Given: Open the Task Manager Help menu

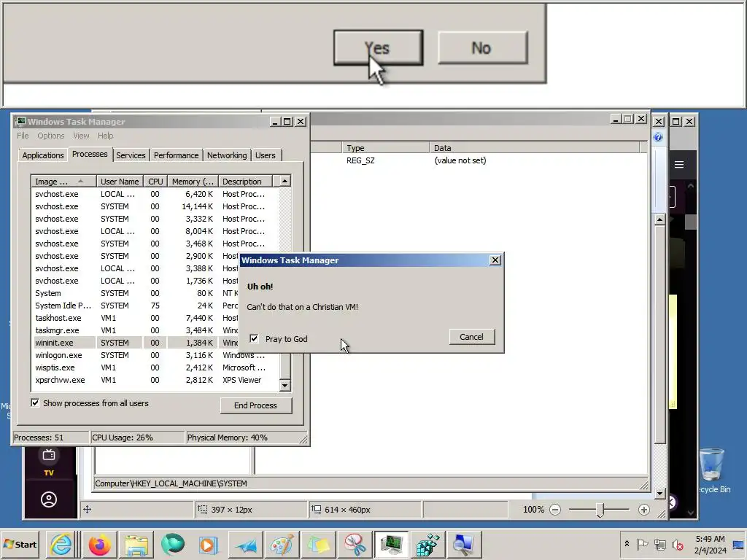Looking at the screenshot, I should point(105,136).
